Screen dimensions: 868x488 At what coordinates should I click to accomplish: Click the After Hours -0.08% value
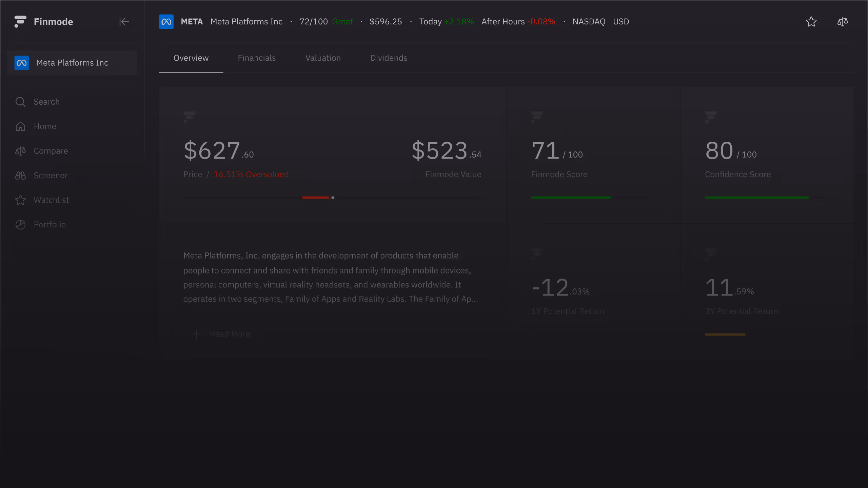click(518, 22)
